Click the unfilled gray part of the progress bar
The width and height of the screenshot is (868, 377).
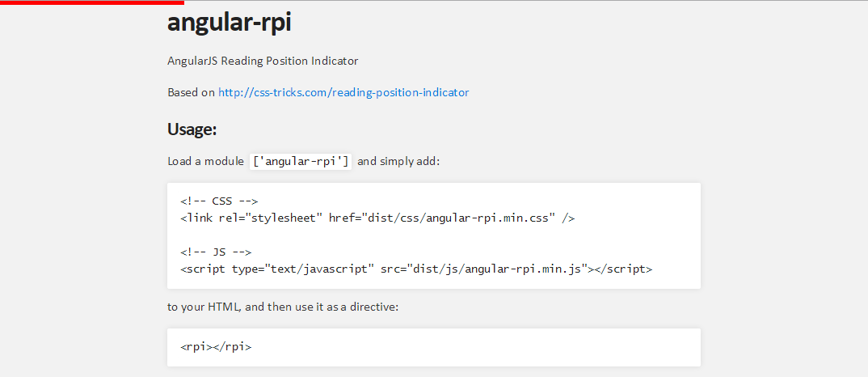pos(526,1)
